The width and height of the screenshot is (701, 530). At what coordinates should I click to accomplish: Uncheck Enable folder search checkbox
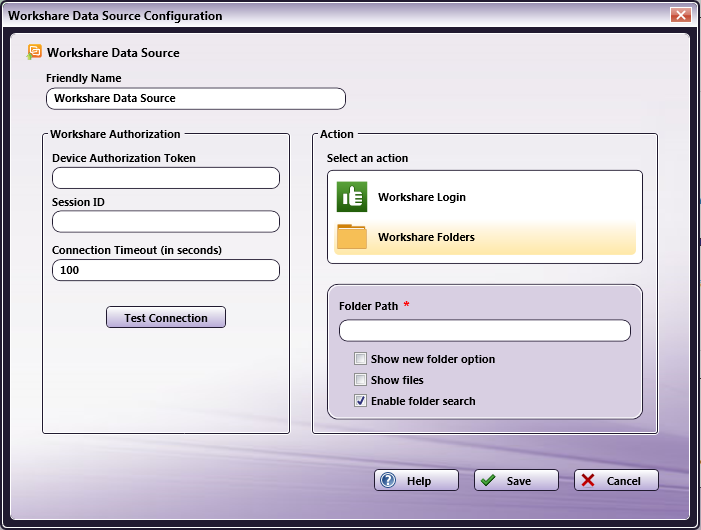(361, 401)
